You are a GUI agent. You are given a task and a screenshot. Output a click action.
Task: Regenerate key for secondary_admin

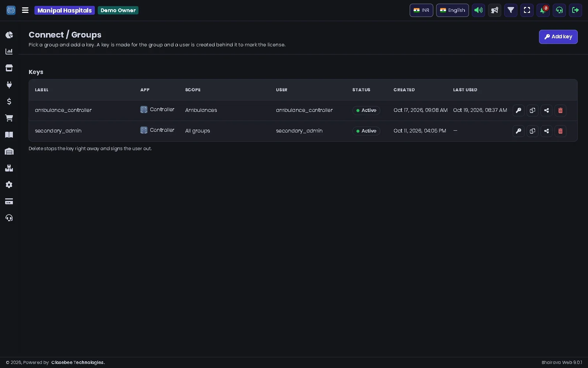pos(519,131)
